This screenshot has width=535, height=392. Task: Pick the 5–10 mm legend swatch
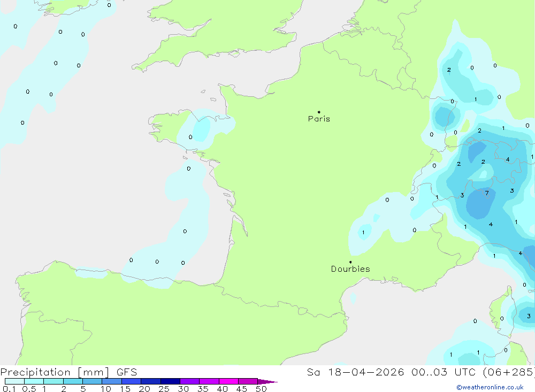coord(93,381)
